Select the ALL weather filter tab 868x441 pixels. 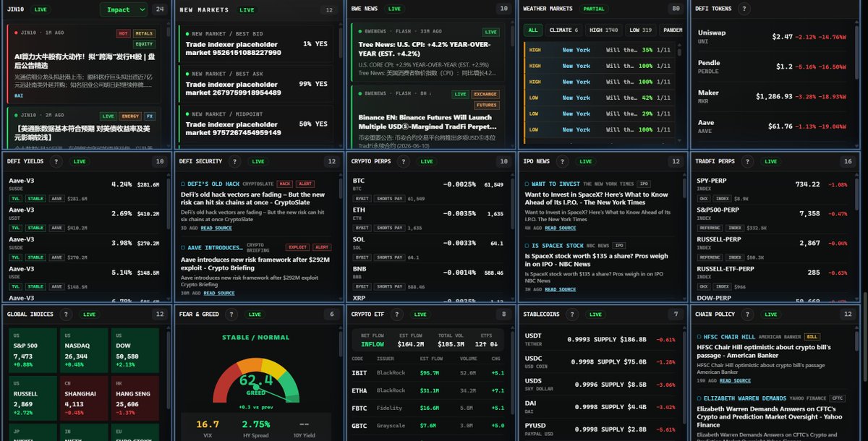click(x=533, y=30)
